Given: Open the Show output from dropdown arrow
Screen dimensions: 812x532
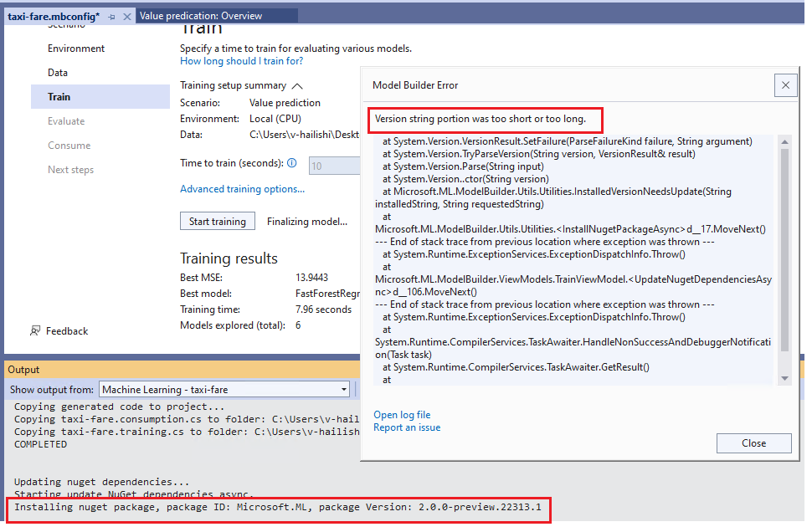Looking at the screenshot, I should click(x=342, y=389).
